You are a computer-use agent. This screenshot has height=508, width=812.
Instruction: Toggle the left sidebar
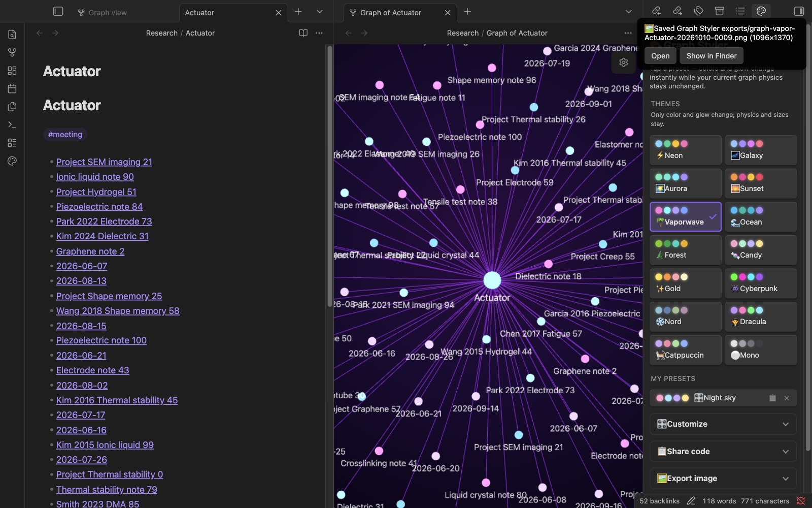point(58,12)
